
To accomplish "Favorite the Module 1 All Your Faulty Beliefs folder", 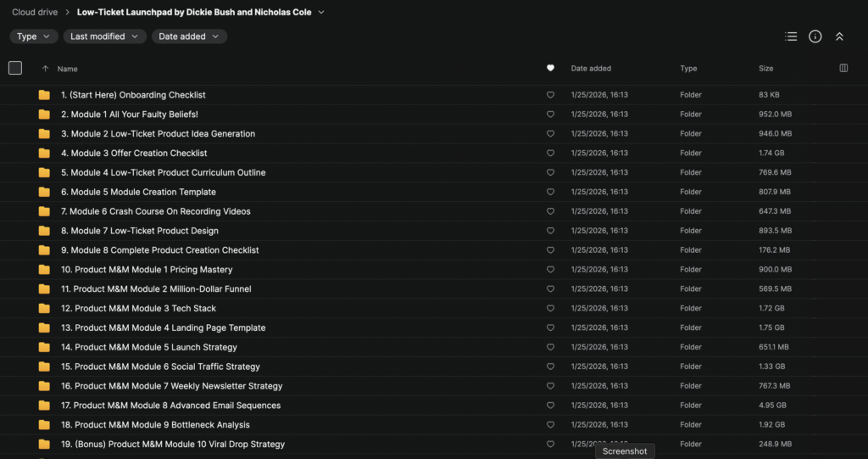I will coord(550,115).
